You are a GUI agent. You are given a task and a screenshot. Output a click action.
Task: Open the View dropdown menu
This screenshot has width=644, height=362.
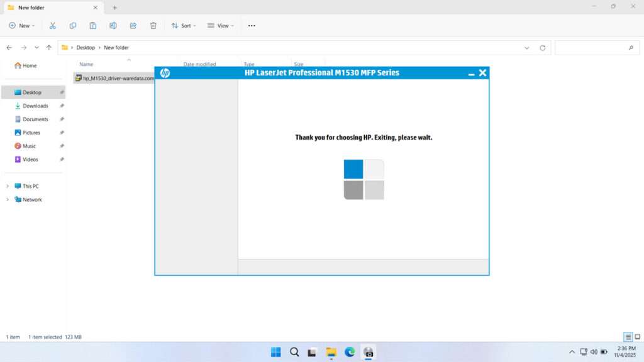click(x=220, y=25)
